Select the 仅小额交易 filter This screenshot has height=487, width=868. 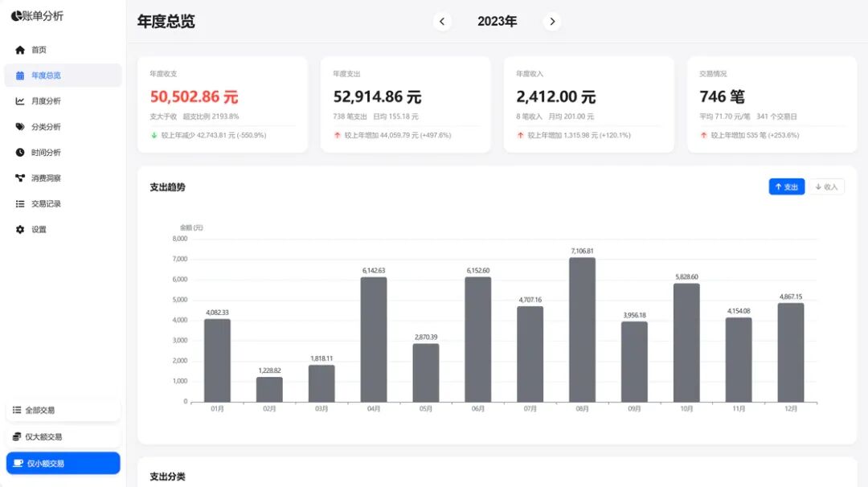63,463
